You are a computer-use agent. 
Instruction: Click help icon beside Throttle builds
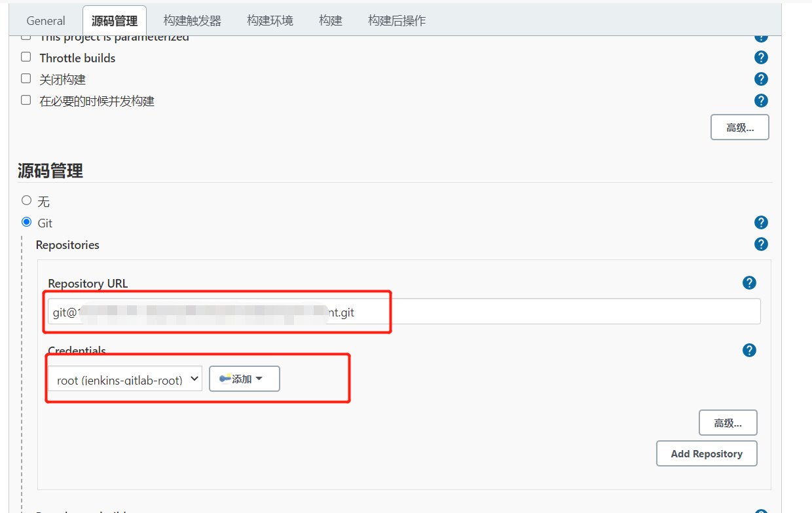[761, 58]
